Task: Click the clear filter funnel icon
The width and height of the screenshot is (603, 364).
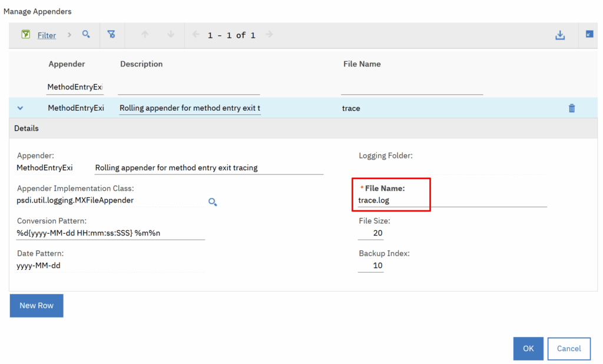Action: [111, 35]
